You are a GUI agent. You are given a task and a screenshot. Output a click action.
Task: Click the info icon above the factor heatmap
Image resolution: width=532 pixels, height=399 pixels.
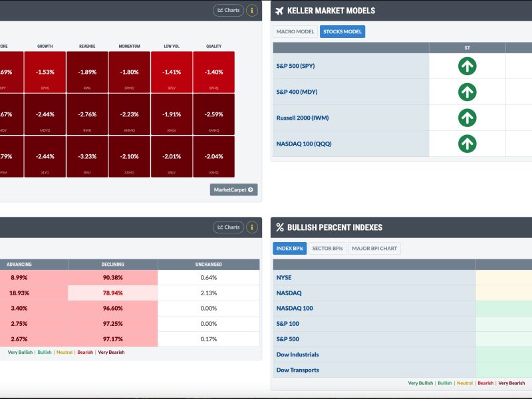(x=252, y=10)
